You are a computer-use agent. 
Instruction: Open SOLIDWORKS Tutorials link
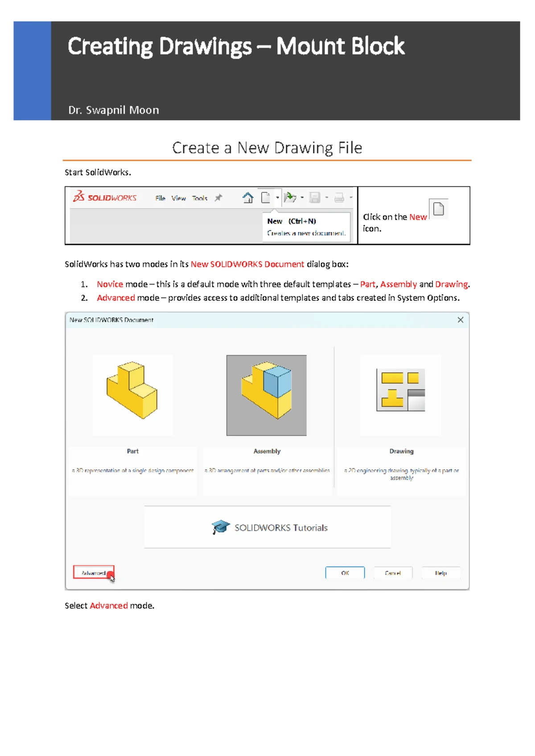(267, 527)
